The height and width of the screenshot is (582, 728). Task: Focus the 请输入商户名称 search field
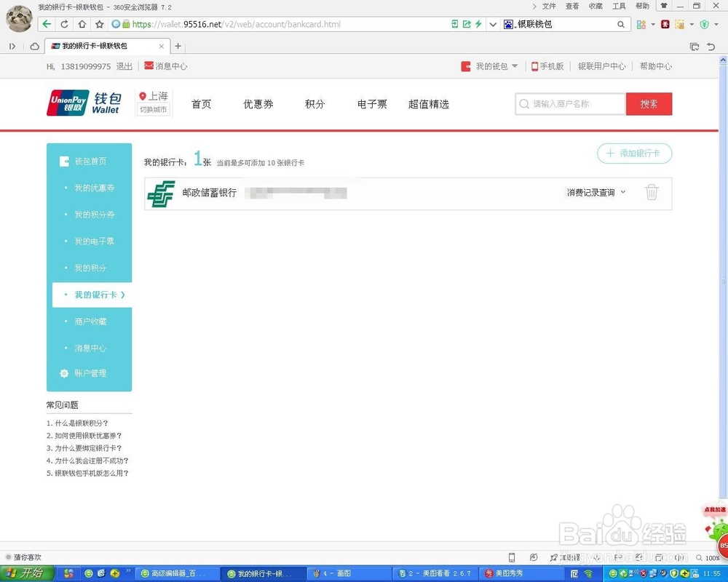click(570, 104)
